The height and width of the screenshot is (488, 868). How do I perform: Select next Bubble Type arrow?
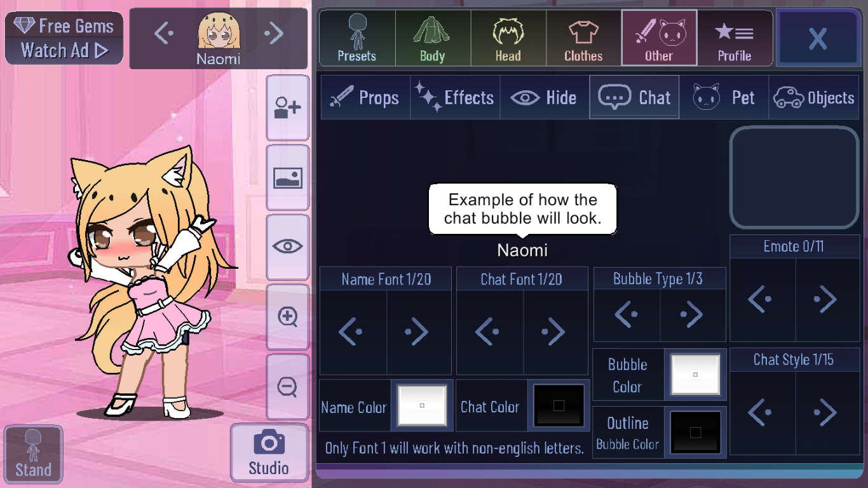(693, 315)
